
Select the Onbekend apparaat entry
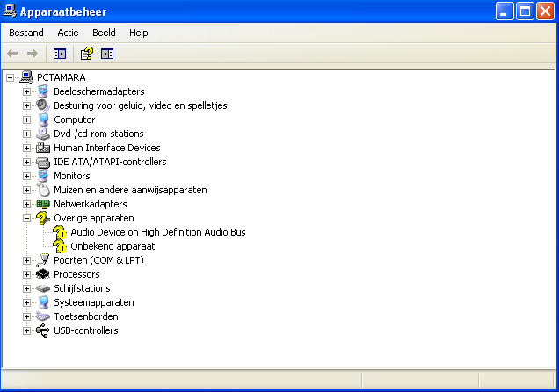click(113, 246)
